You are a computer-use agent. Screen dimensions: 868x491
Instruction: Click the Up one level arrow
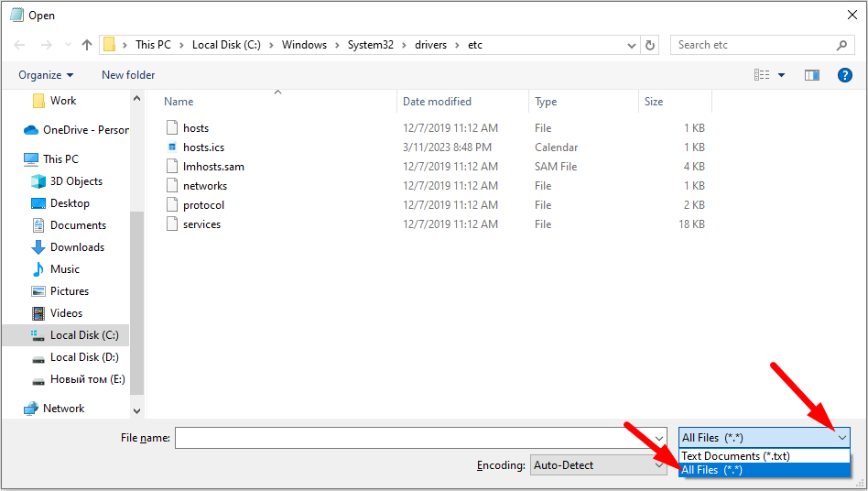click(x=87, y=45)
